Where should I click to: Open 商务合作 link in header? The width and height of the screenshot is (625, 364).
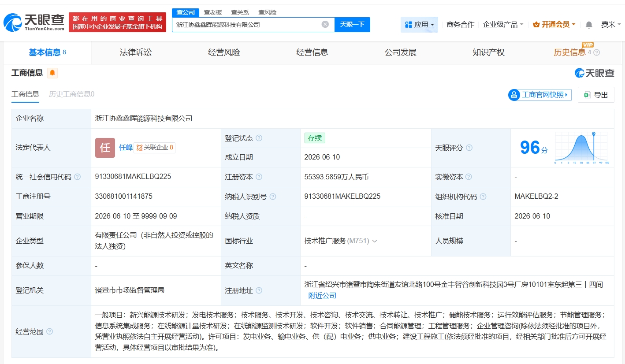pyautogui.click(x=460, y=25)
